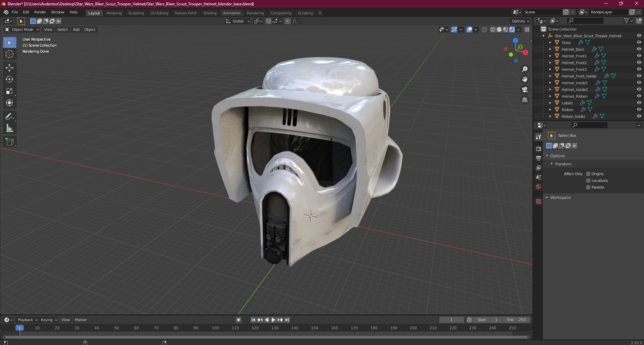Jump to the end frame
This screenshot has width=644, height=345.
[287, 320]
